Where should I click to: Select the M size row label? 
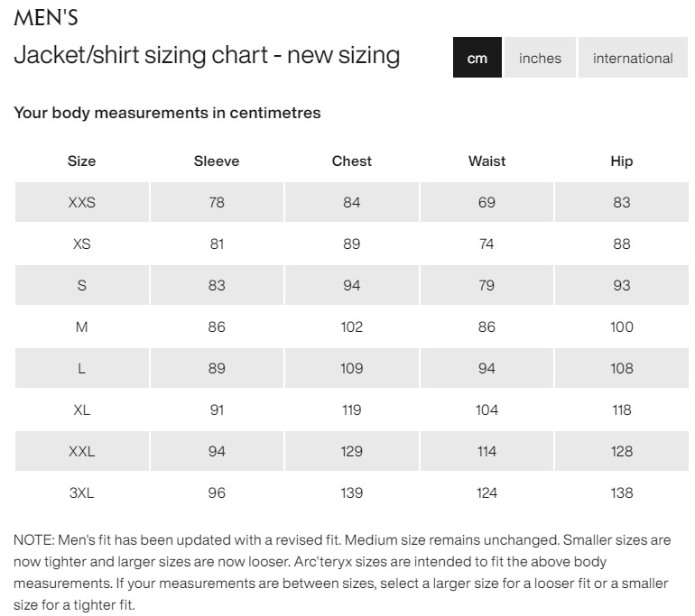pyautogui.click(x=81, y=327)
